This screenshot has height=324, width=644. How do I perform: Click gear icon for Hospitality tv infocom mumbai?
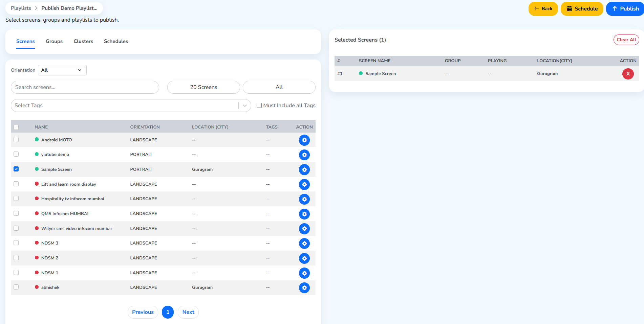(304, 199)
